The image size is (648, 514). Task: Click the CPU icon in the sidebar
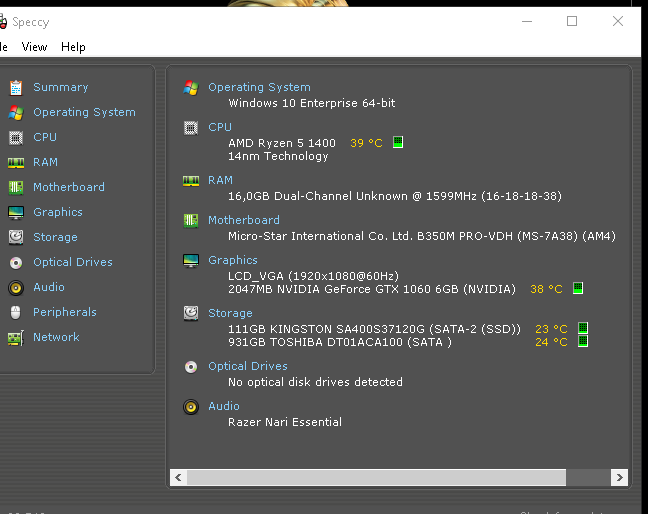pyautogui.click(x=15, y=137)
